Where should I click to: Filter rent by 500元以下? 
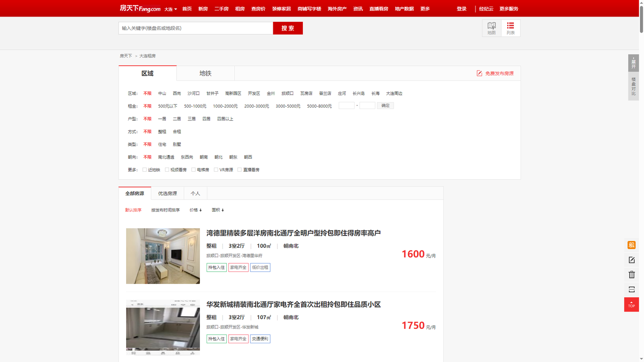[168, 106]
